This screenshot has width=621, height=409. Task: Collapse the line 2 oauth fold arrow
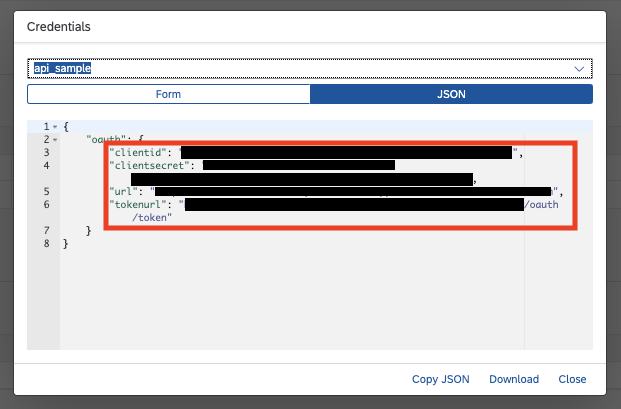pos(55,140)
